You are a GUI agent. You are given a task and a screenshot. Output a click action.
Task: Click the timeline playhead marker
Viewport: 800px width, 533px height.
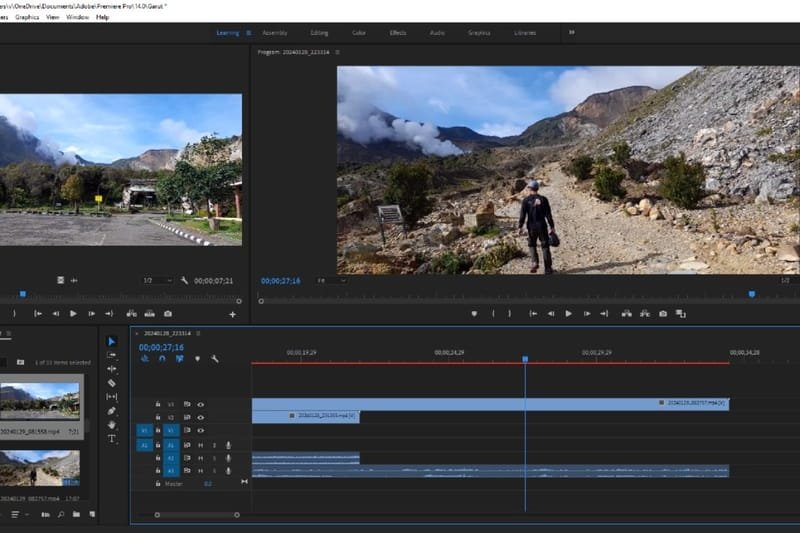[525, 359]
